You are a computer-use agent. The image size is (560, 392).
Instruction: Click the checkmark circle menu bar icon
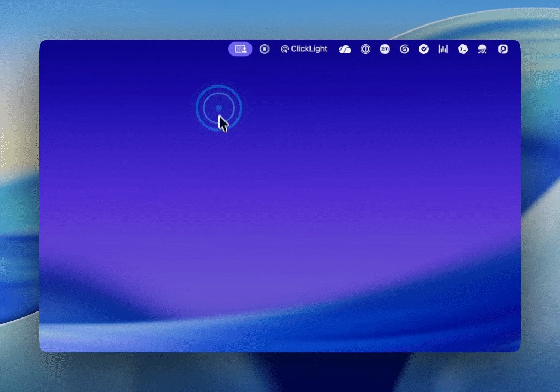(424, 49)
